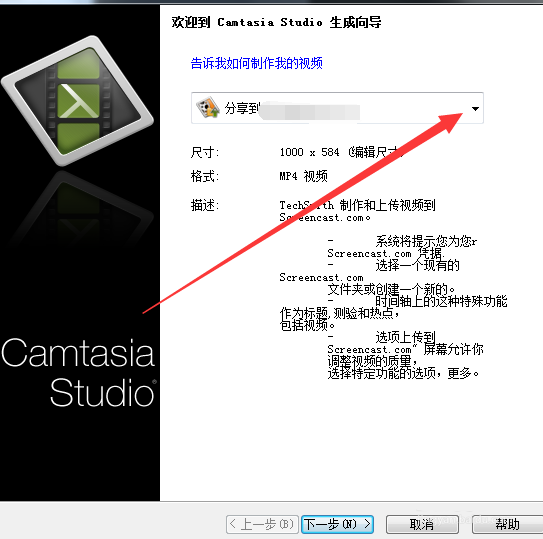The image size is (543, 539).
Task: Cancel the wizard with 取消
Action: pyautogui.click(x=422, y=524)
